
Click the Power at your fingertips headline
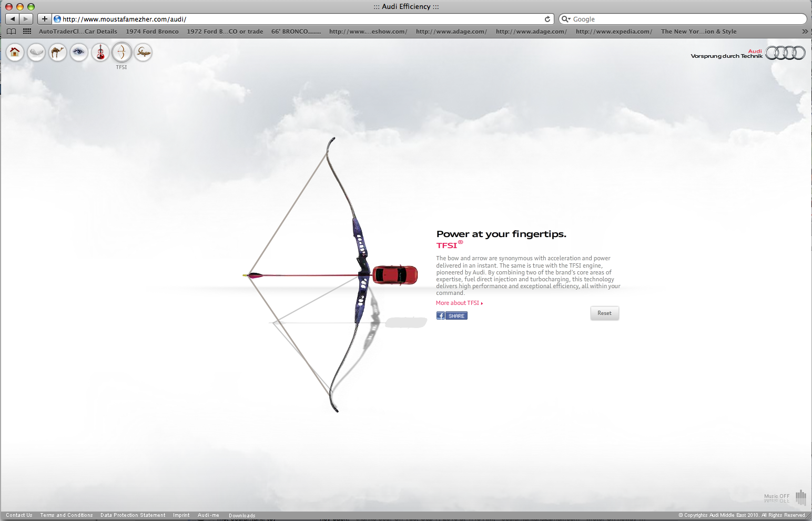coord(501,234)
